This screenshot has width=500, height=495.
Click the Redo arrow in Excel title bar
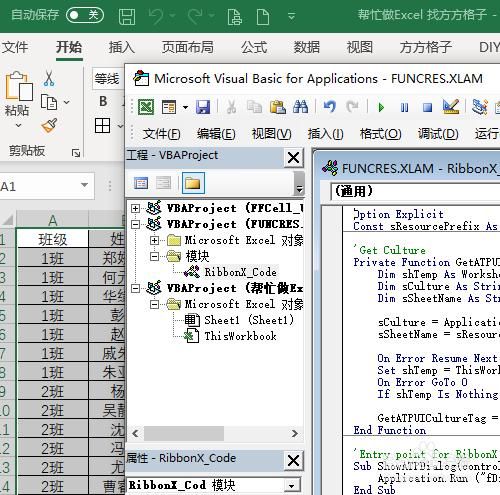195,16
